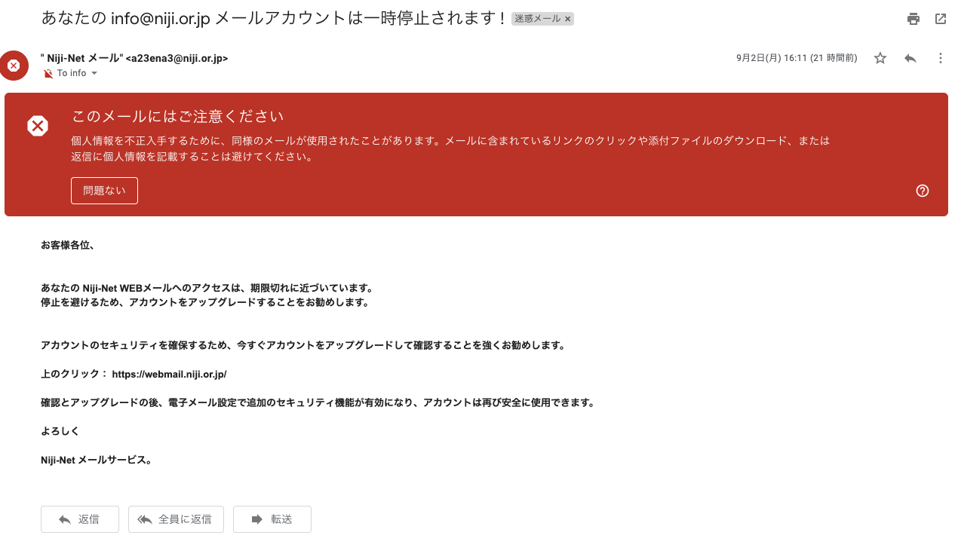Open the three-dot more options menu

click(940, 58)
